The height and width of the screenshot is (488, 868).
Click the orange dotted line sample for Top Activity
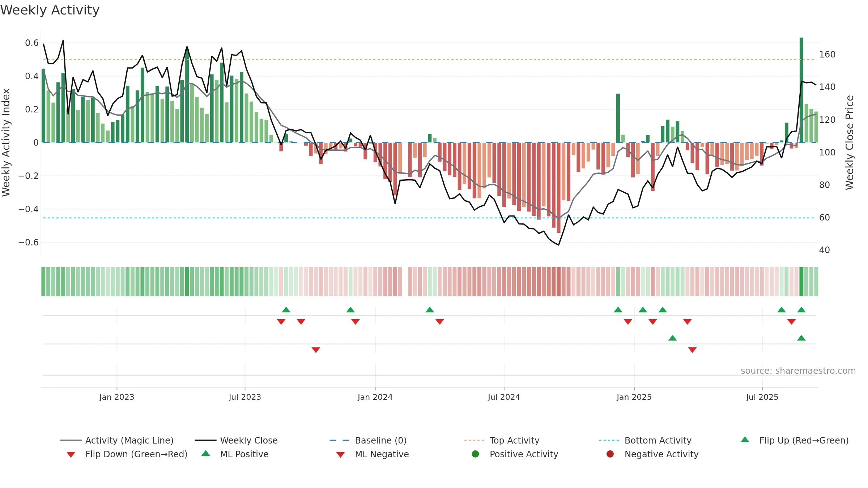click(x=475, y=440)
